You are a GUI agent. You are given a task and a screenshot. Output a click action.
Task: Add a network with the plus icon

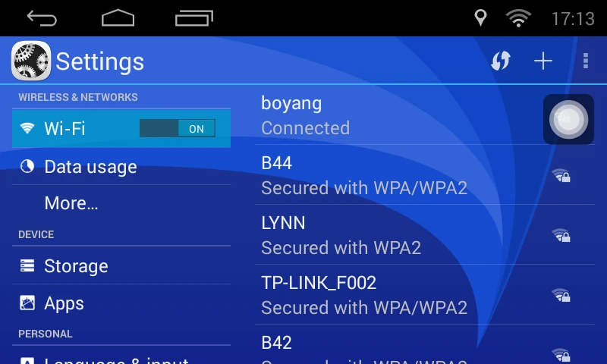pyautogui.click(x=543, y=61)
